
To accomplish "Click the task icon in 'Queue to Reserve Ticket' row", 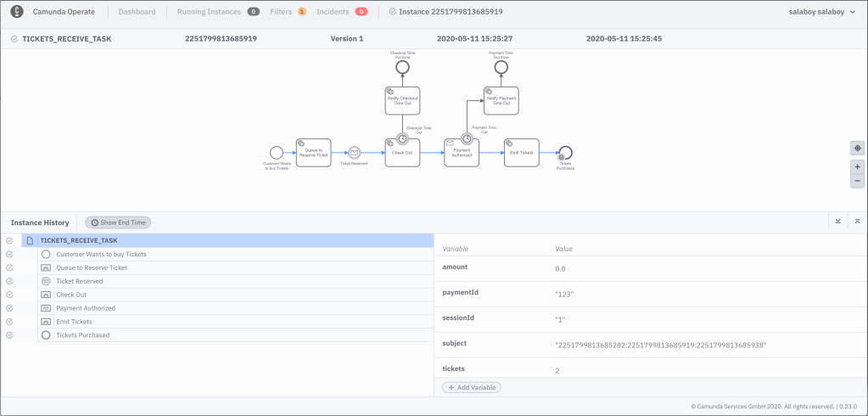I will pyautogui.click(x=46, y=267).
